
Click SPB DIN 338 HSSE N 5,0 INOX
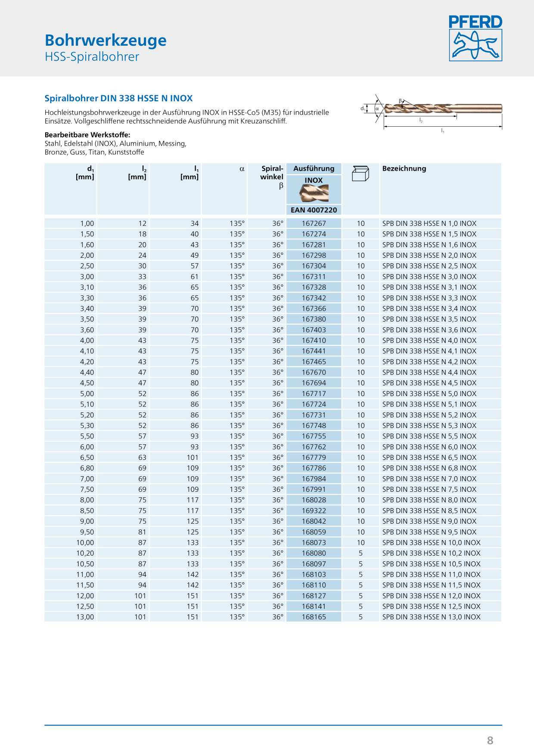429,394
